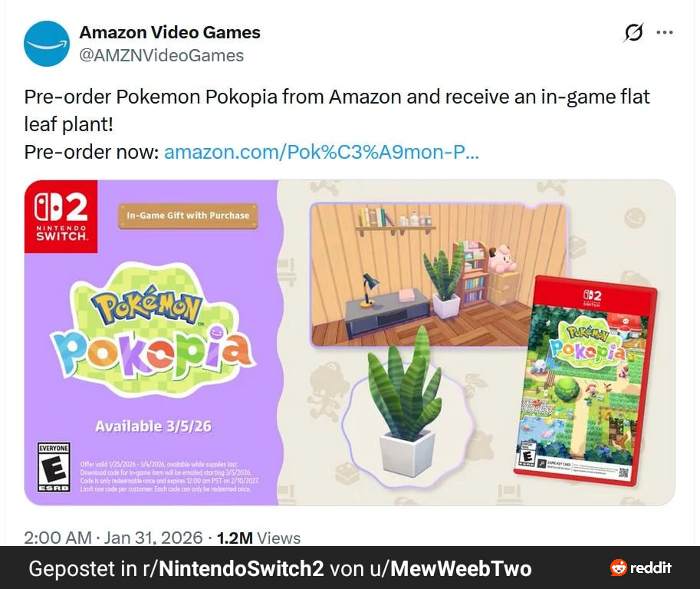Follow the amazon.com Pokémon pre-order link
Image resolution: width=700 pixels, height=589 pixels.
321,153
